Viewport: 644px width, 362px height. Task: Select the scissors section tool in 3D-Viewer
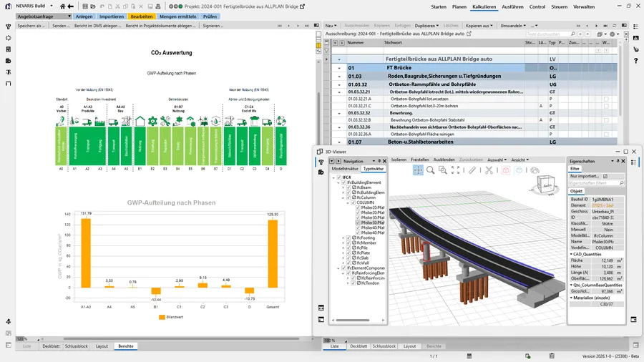[489, 170]
